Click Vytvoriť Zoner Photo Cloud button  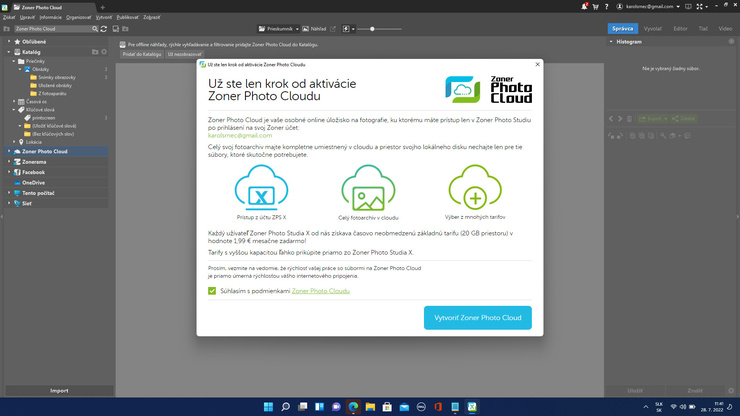click(478, 318)
